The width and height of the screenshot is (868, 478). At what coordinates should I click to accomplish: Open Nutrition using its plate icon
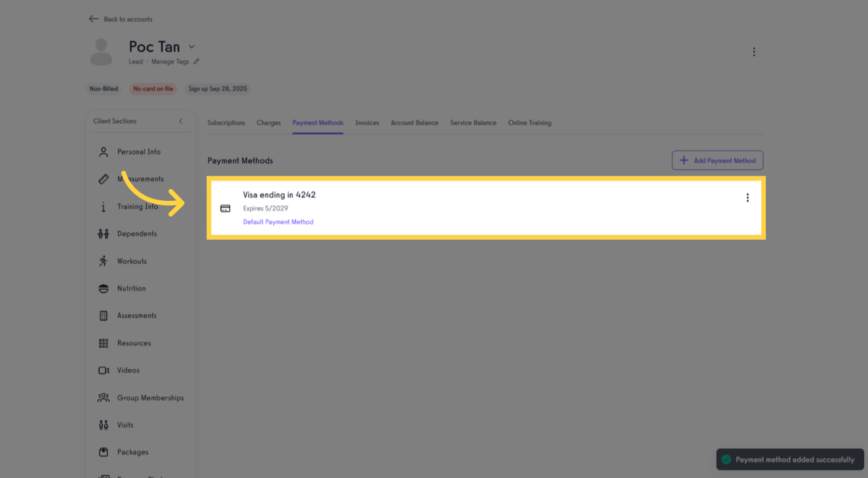[x=103, y=288]
